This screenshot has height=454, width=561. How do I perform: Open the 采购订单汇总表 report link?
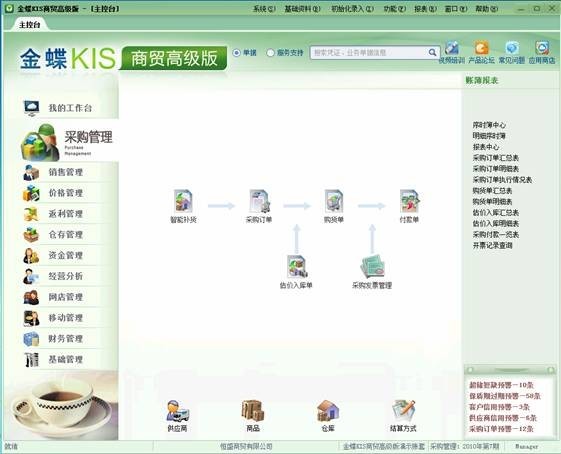(496, 158)
